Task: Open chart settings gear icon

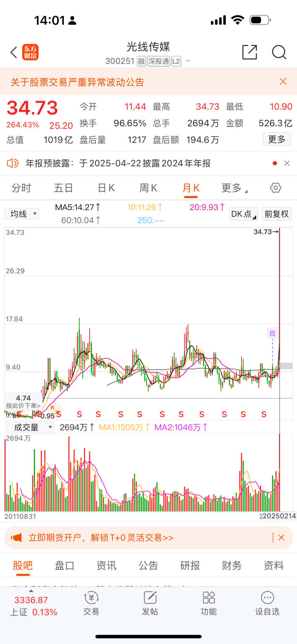Action: pos(275,188)
